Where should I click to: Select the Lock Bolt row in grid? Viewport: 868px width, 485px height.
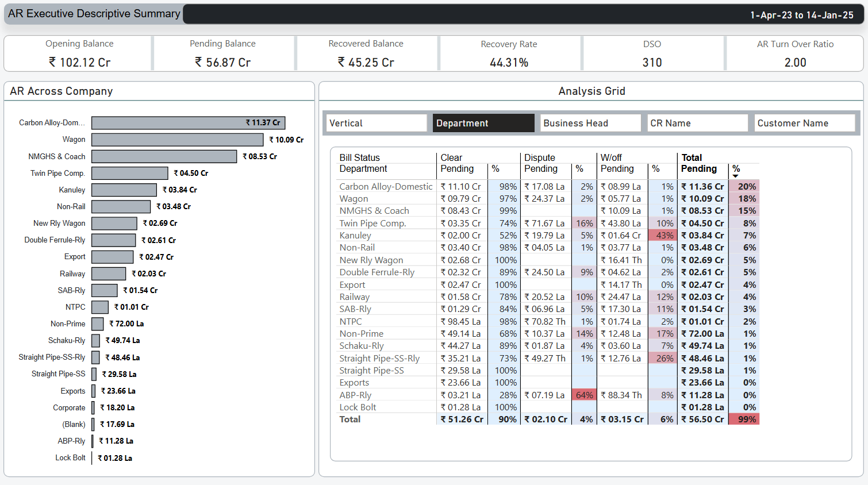point(548,407)
